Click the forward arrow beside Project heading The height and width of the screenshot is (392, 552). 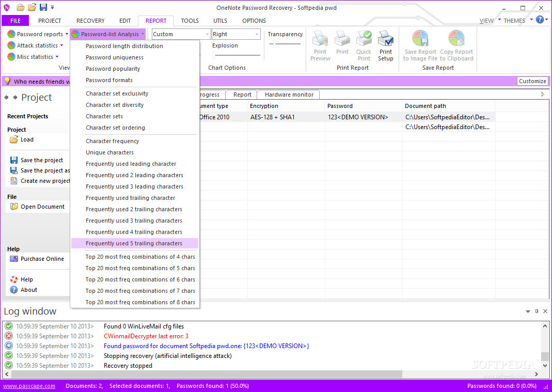[x=15, y=97]
